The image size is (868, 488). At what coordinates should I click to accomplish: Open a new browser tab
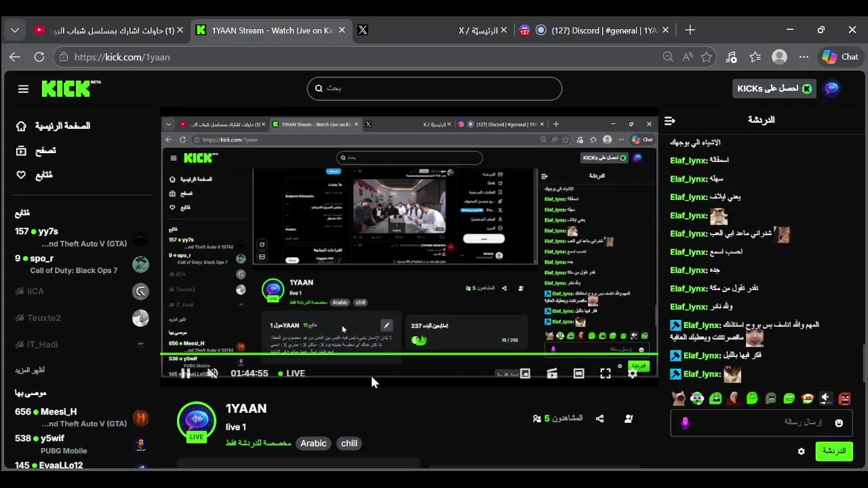point(690,30)
